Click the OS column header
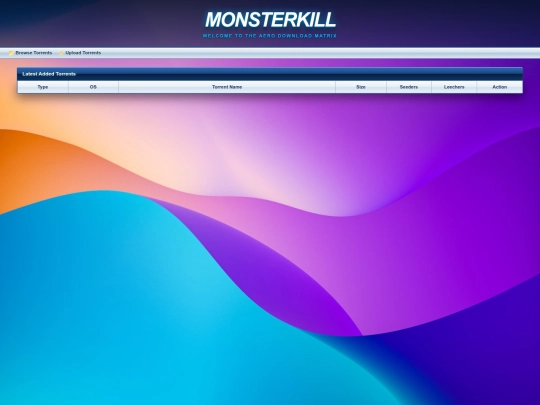Screen dimensions: 540x405 pos(93,87)
